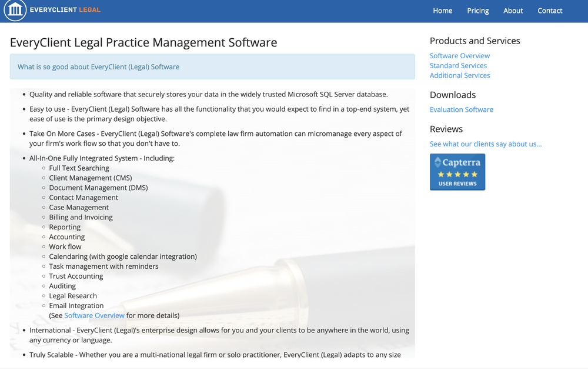Open the About page in the header
The width and height of the screenshot is (588, 370).
(513, 11)
